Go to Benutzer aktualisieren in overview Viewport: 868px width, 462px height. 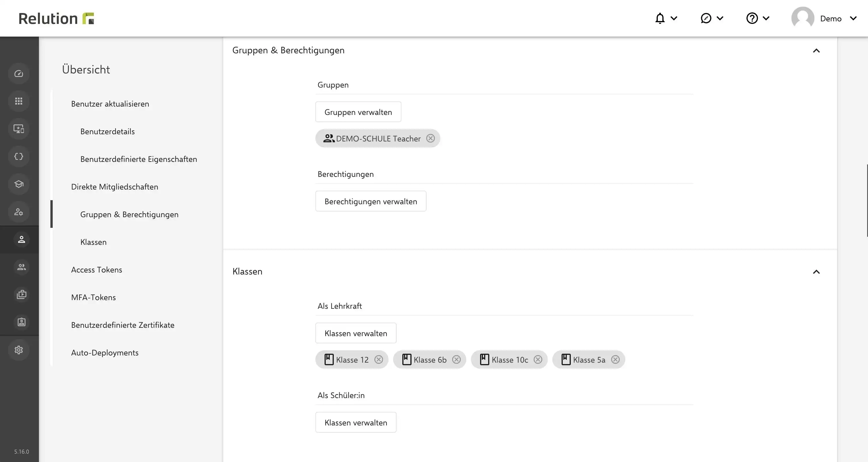[x=110, y=104]
